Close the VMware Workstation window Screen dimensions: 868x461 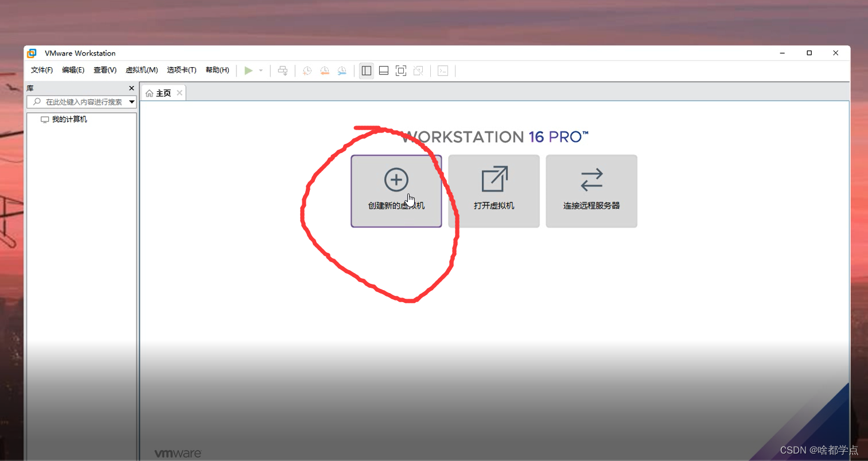(836, 53)
